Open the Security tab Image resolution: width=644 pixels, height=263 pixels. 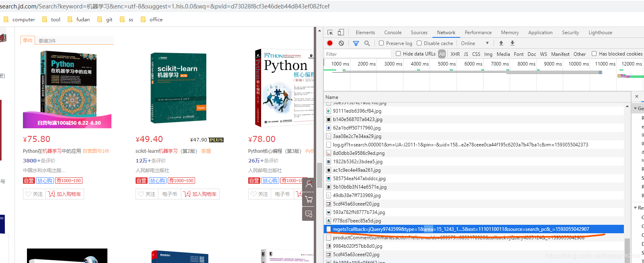point(570,33)
